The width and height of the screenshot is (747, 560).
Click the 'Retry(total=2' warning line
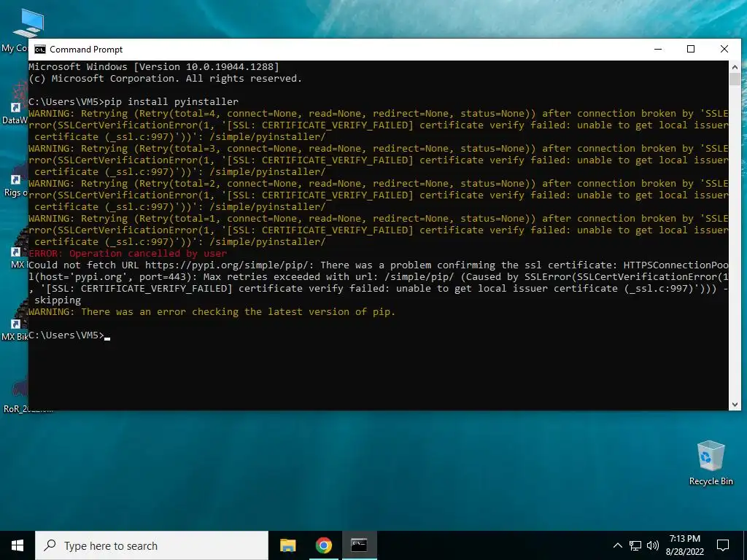click(379, 183)
